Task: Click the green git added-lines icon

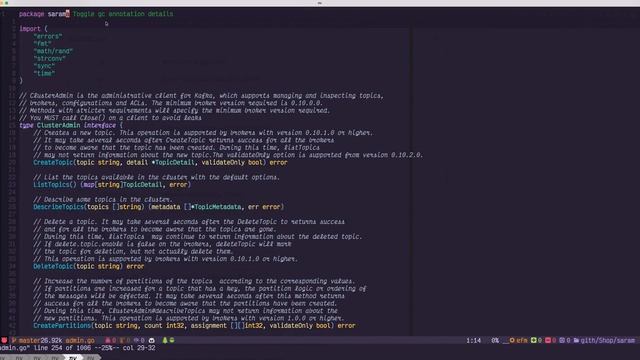Action: (x=533, y=340)
